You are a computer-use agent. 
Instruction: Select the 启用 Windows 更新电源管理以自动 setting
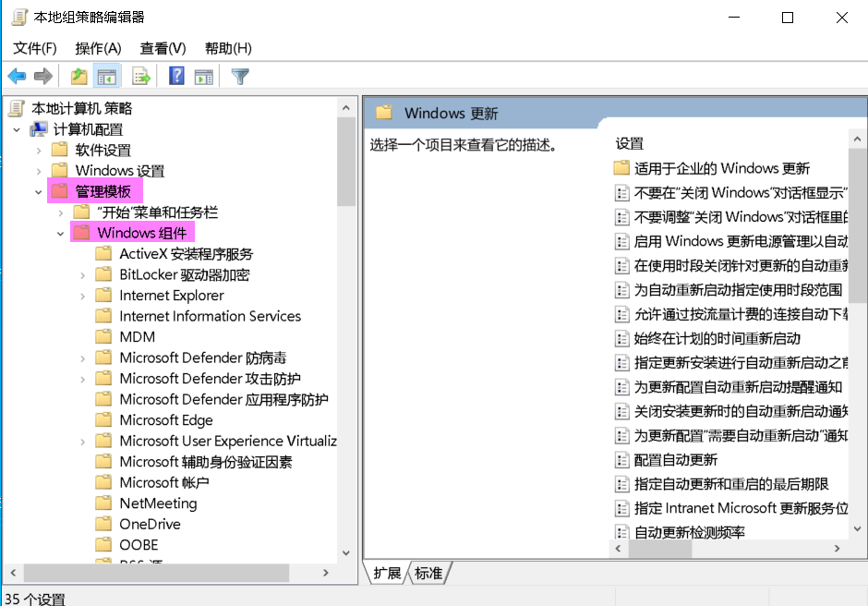tap(741, 241)
